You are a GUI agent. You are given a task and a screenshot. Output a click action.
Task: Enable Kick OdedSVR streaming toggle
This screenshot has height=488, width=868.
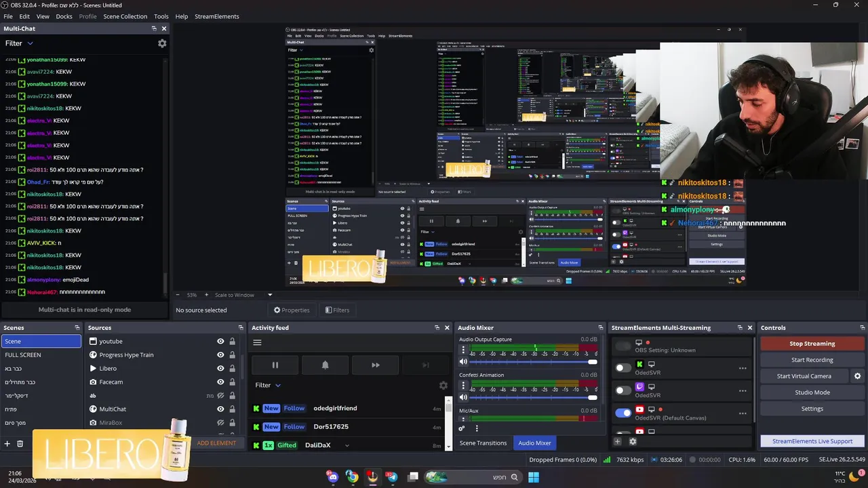[623, 368]
